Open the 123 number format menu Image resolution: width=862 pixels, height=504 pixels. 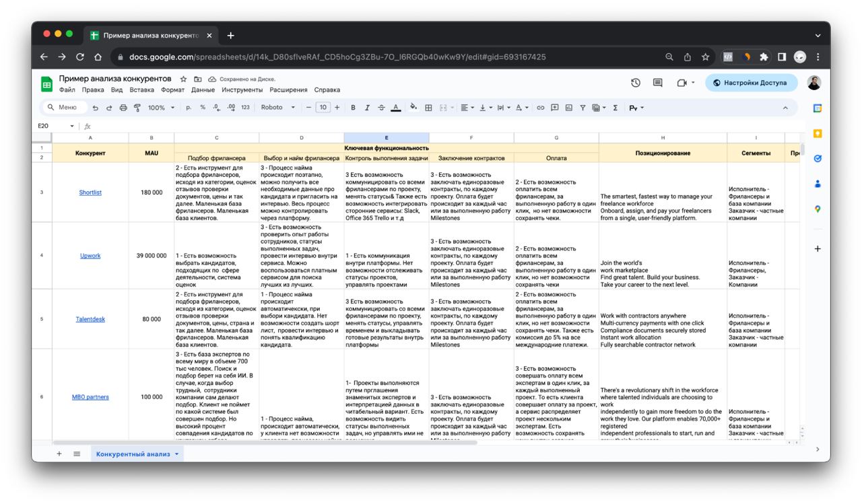pyautogui.click(x=245, y=108)
